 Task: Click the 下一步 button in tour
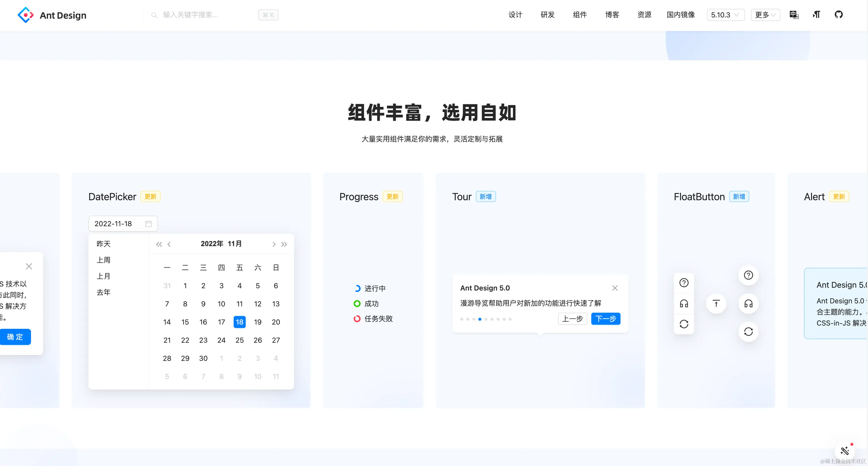pyautogui.click(x=606, y=319)
